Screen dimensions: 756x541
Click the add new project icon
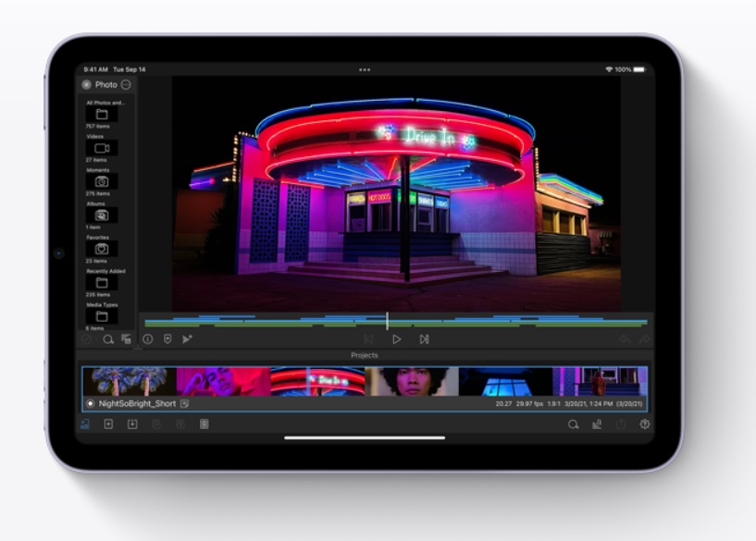tap(108, 424)
